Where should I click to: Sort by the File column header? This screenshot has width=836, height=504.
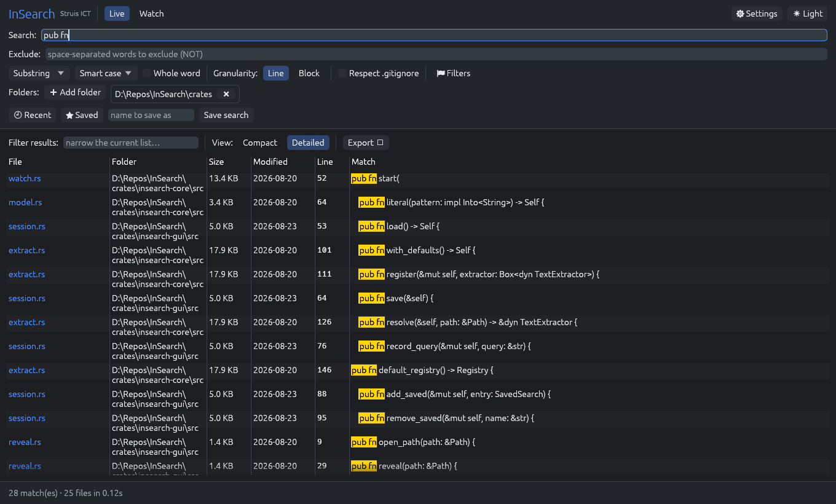click(15, 162)
